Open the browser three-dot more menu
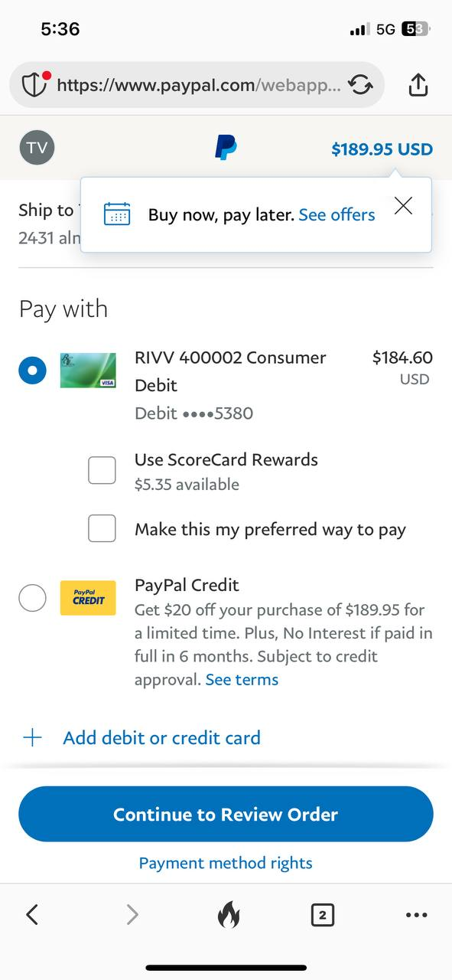Viewport: 452px width, 980px height. coord(417,915)
